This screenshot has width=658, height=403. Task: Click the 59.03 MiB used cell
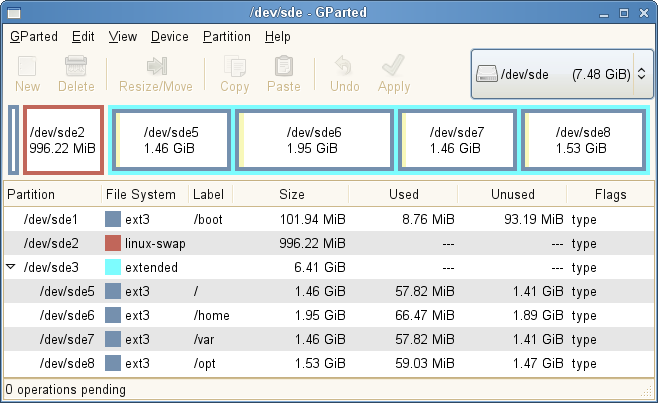pos(425,363)
